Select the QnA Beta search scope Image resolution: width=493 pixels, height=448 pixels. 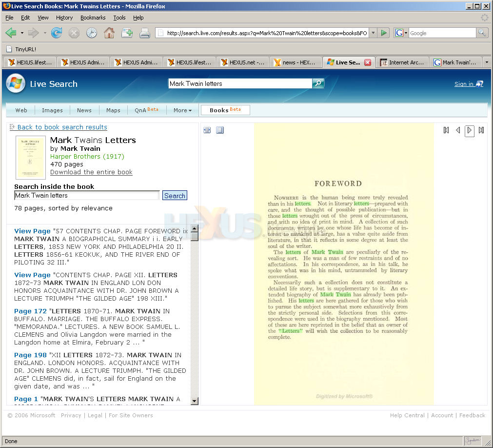[146, 110]
